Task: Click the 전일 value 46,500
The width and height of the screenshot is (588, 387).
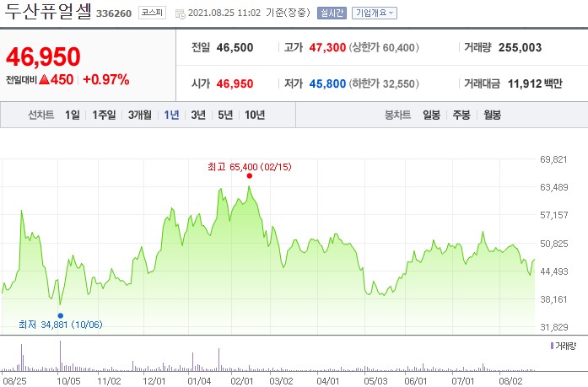Action: point(235,47)
